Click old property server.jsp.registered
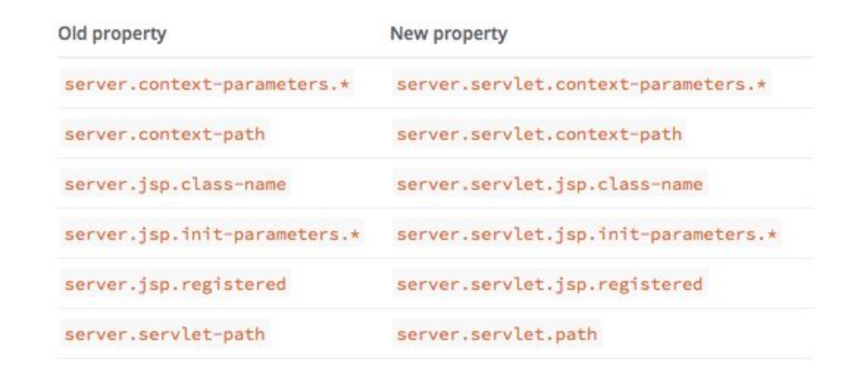Image resolution: width=868 pixels, height=376 pixels. point(175,284)
